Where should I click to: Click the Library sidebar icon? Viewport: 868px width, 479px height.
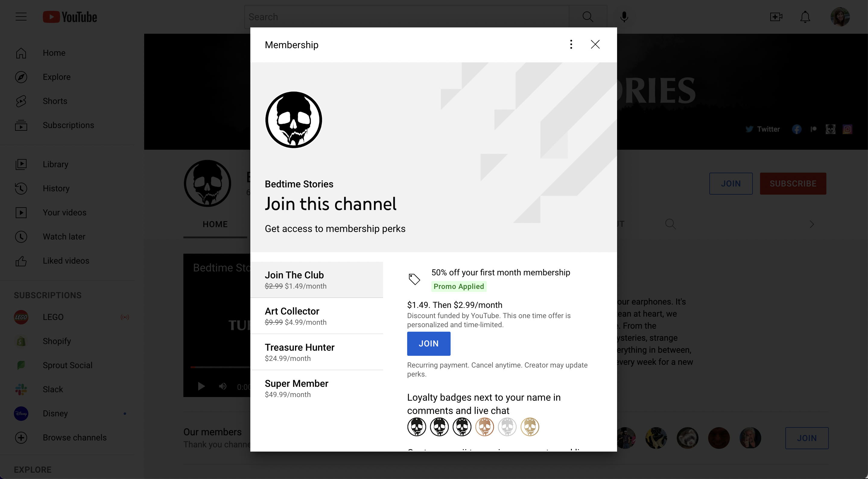(21, 164)
